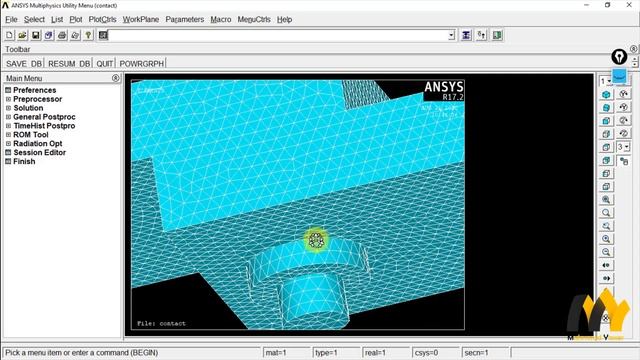Viewport: 640px width, 360px height.
Task: Open the File menu
Action: coord(11,20)
